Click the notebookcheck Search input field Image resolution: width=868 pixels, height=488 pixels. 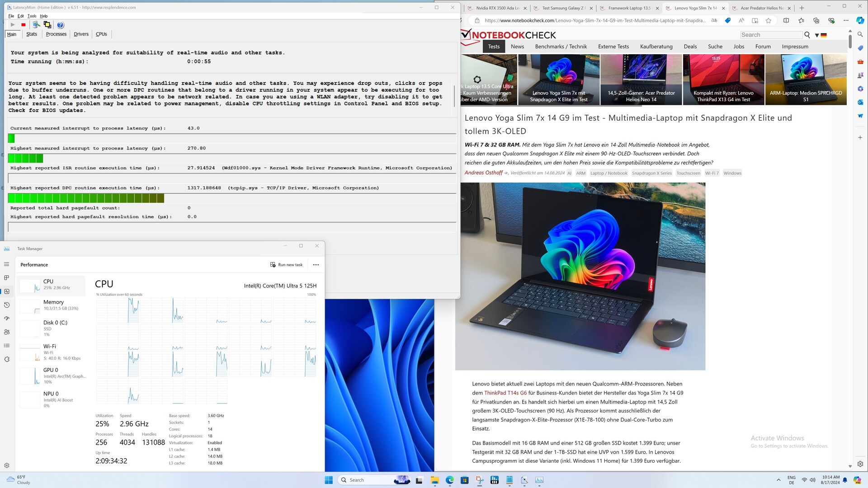771,35
